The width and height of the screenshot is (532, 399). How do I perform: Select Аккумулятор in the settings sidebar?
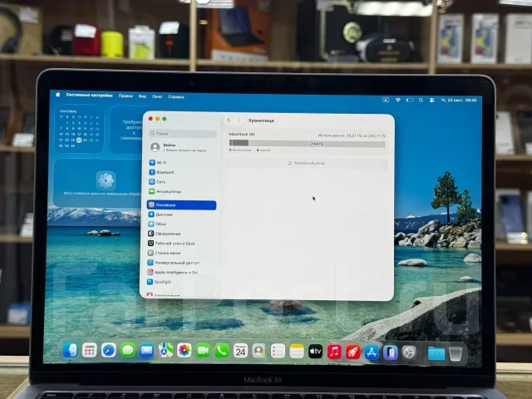coord(182,192)
